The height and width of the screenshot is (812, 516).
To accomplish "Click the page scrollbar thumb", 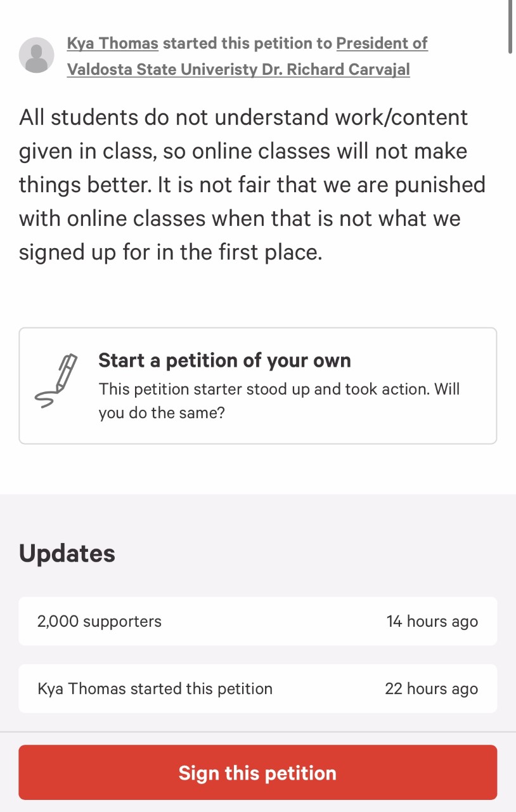I will point(512,27).
